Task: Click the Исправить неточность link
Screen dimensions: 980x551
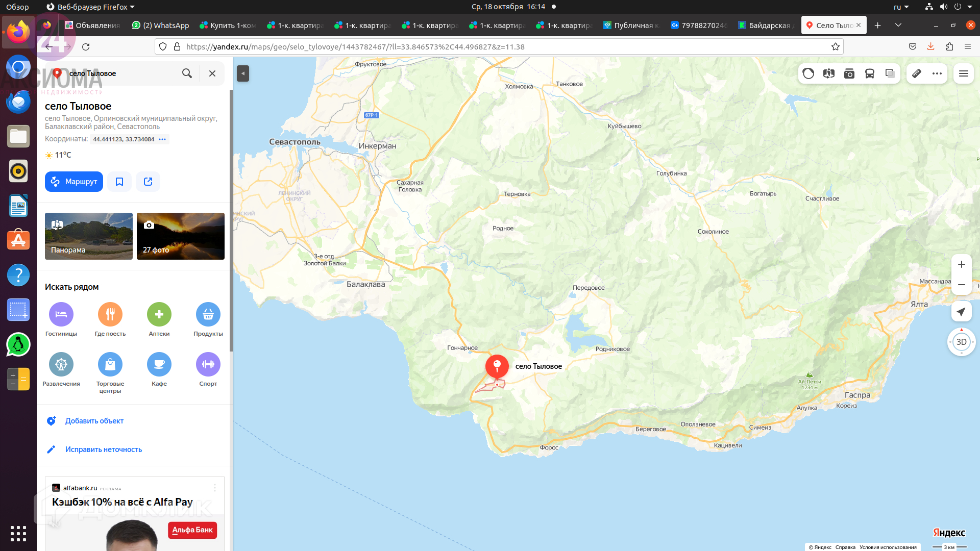Action: (104, 449)
